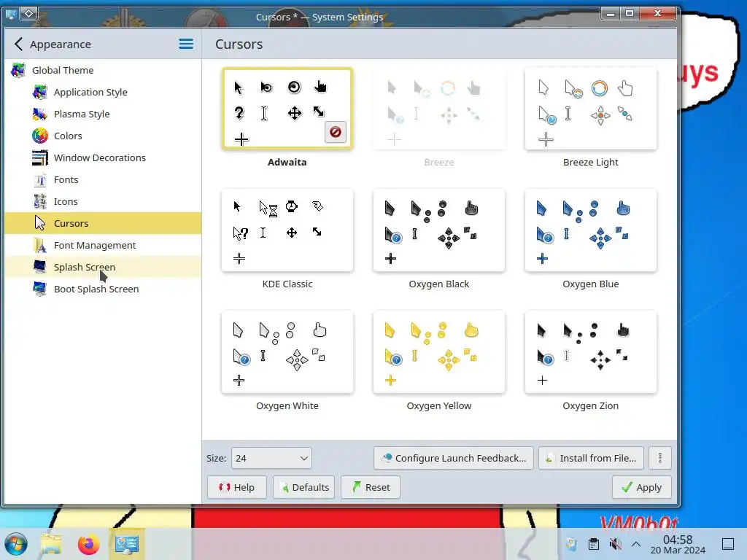Click Configure Launch Feedback button
The height and width of the screenshot is (560, 747).
(x=454, y=458)
